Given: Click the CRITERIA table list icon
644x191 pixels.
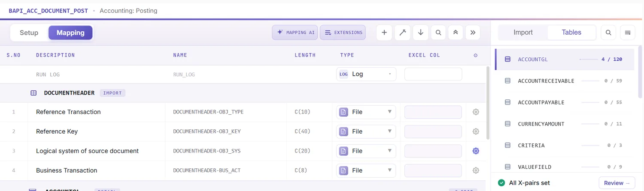Looking at the screenshot, I should point(507,146).
